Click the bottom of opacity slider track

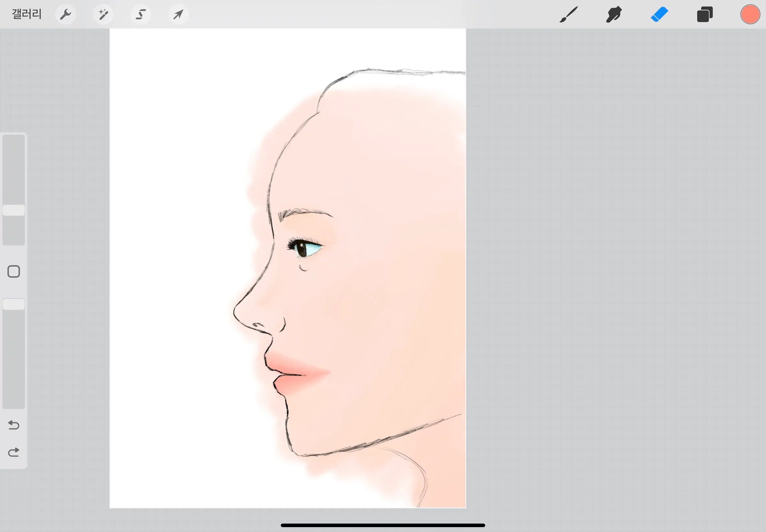[14, 403]
